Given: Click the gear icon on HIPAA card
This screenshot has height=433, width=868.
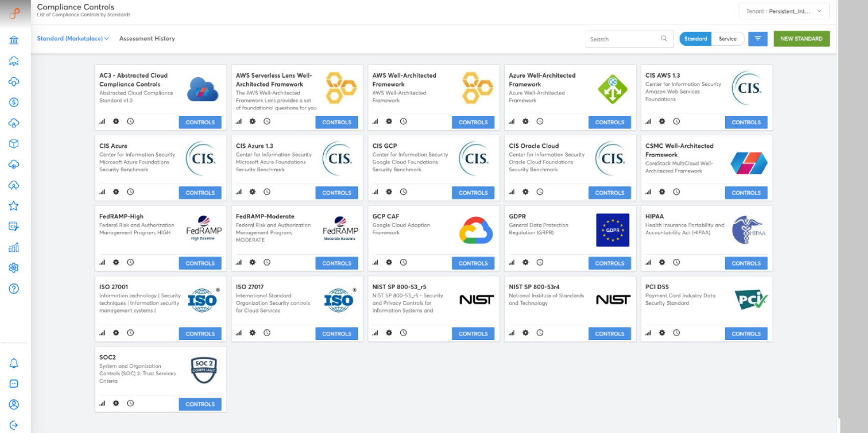Looking at the screenshot, I should pos(662,262).
